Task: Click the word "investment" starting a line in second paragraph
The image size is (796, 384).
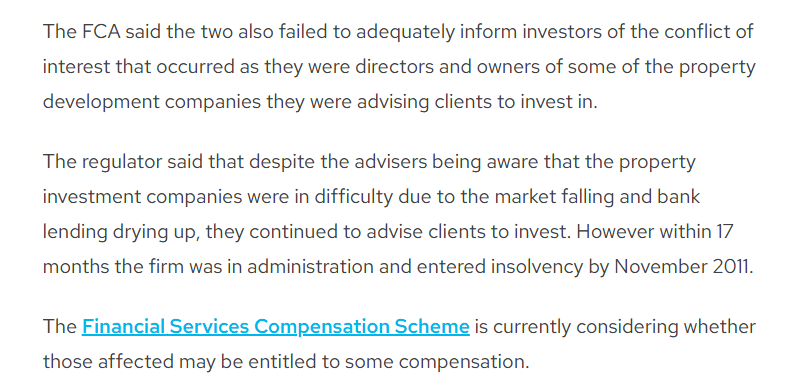Action: (93, 197)
